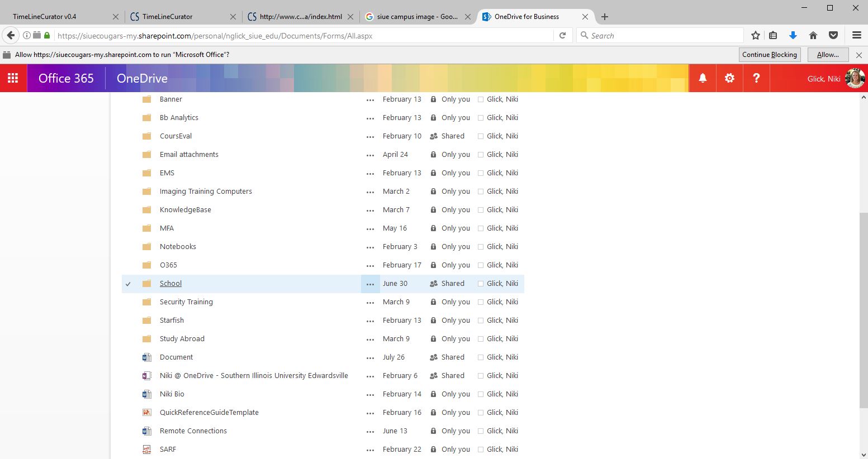
Task: Open the ellipsis menu for Niki Bio
Action: coord(370,395)
